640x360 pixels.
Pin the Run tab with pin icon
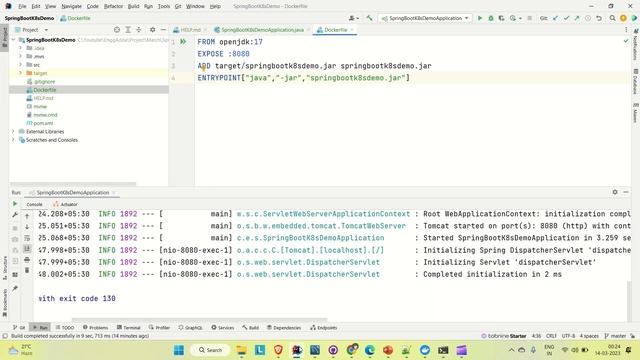click(15, 289)
